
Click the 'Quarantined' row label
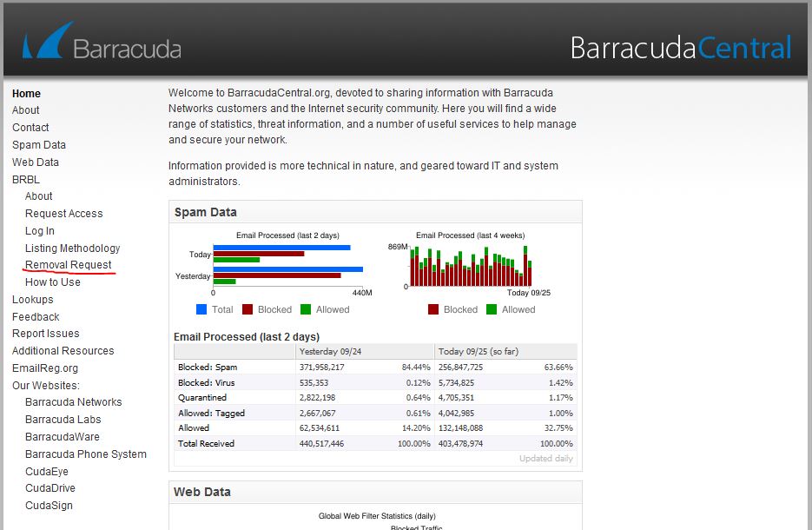(x=202, y=398)
